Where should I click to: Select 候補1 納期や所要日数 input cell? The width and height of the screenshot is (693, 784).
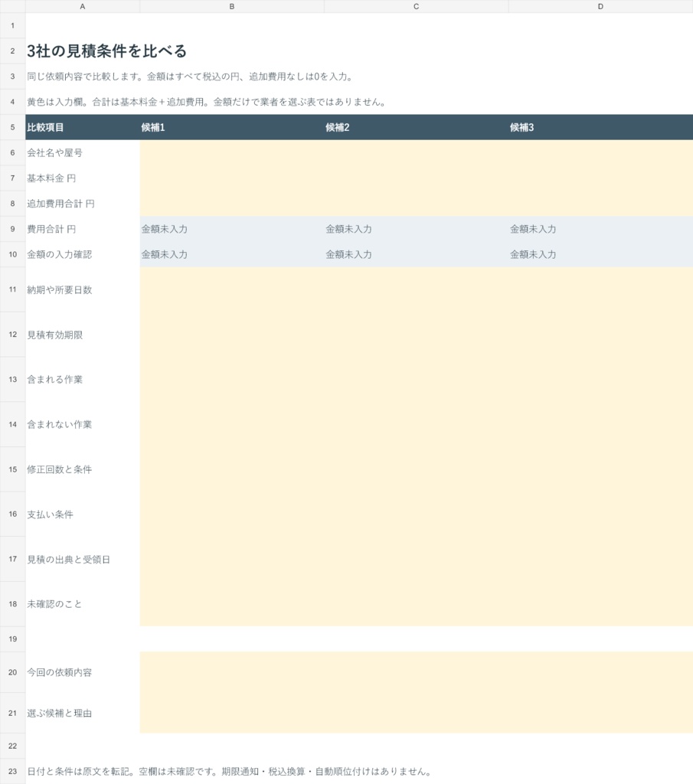pyautogui.click(x=232, y=289)
